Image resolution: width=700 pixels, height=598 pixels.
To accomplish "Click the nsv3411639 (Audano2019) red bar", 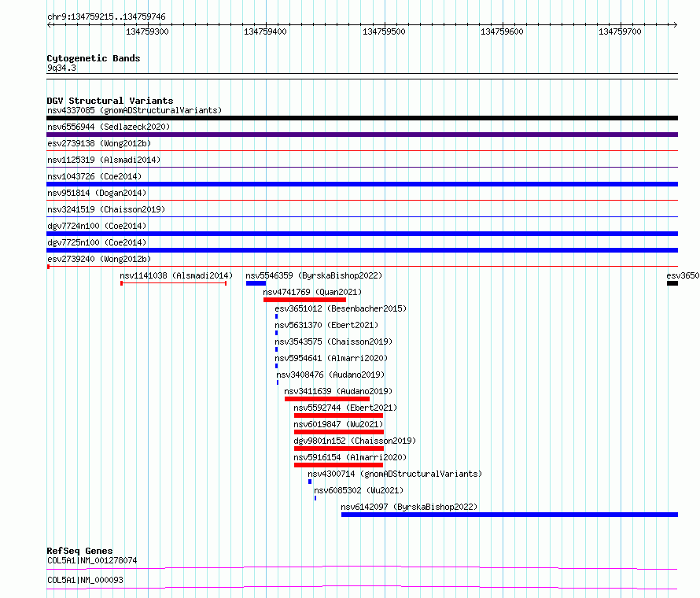I will click(x=327, y=399).
